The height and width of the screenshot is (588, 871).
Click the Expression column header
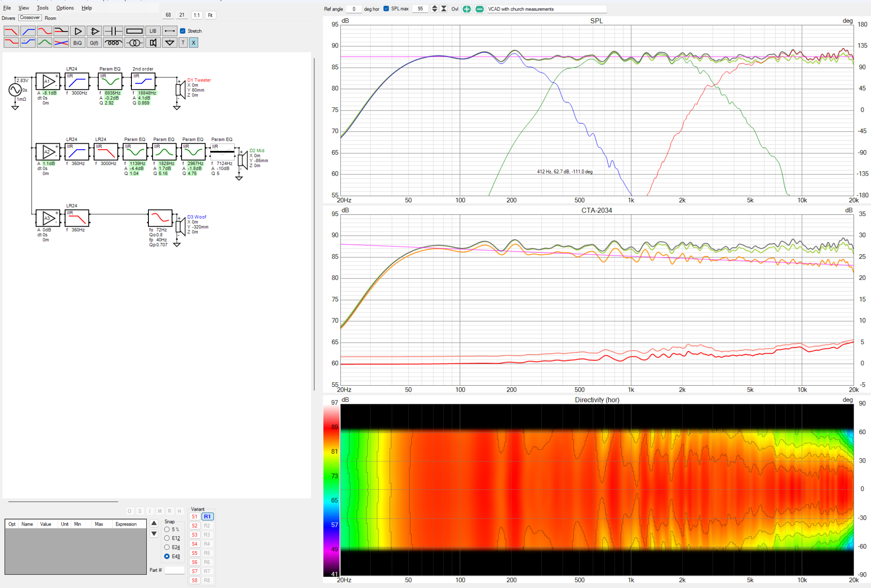[x=126, y=524]
